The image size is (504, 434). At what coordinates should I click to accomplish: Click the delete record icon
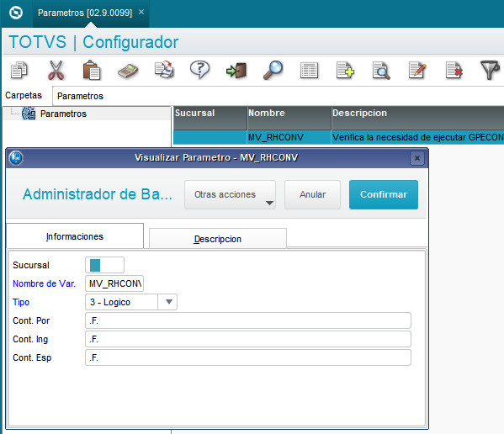pos(454,70)
